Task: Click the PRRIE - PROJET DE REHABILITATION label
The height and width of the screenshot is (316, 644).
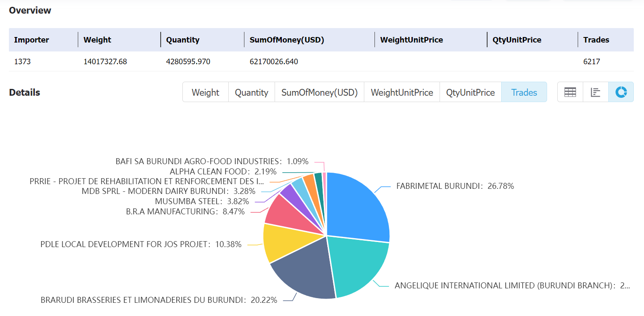Action: point(147,181)
